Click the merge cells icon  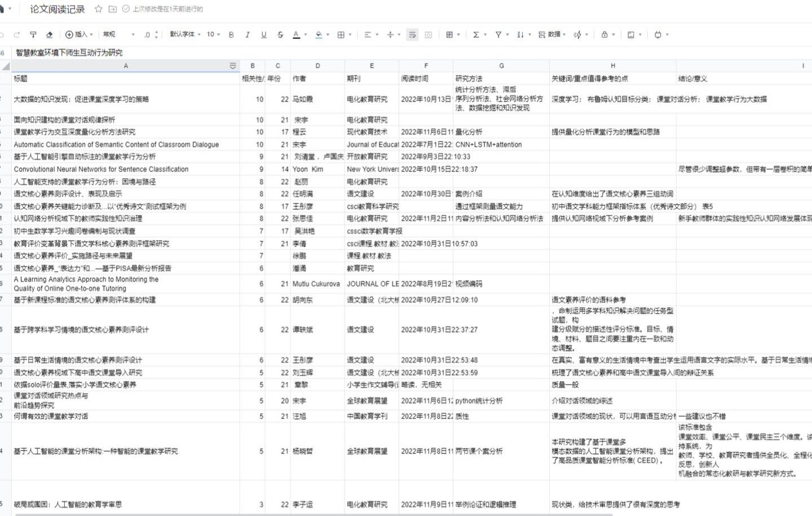click(x=429, y=34)
